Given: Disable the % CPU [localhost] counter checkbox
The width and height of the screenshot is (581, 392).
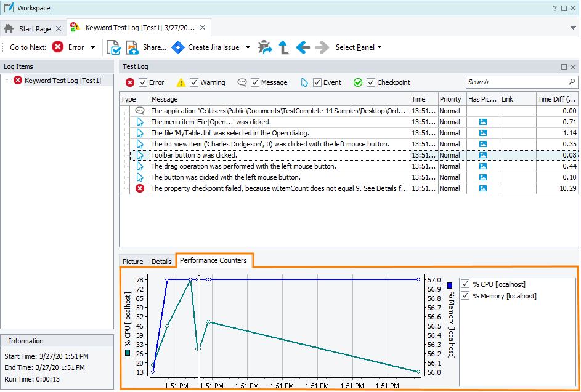Looking at the screenshot, I should click(x=465, y=284).
